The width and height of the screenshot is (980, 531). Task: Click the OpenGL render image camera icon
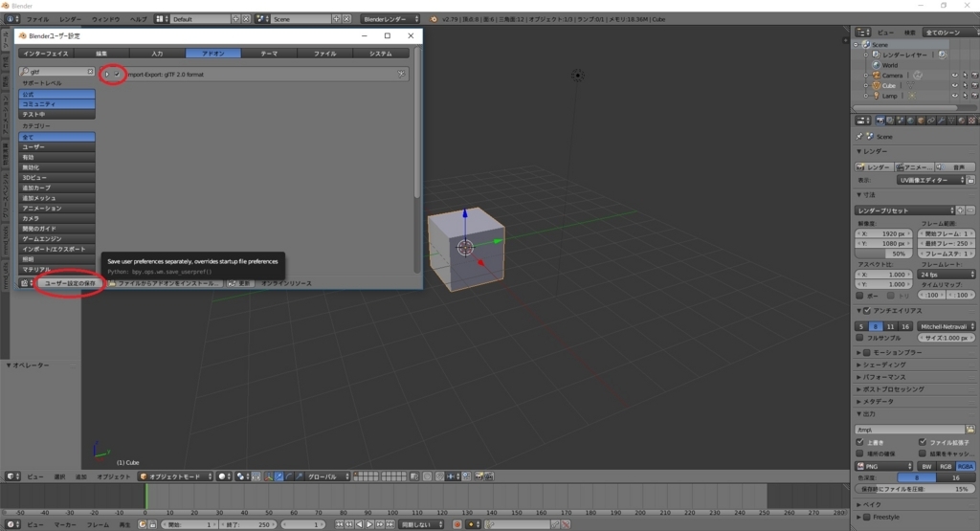click(479, 476)
